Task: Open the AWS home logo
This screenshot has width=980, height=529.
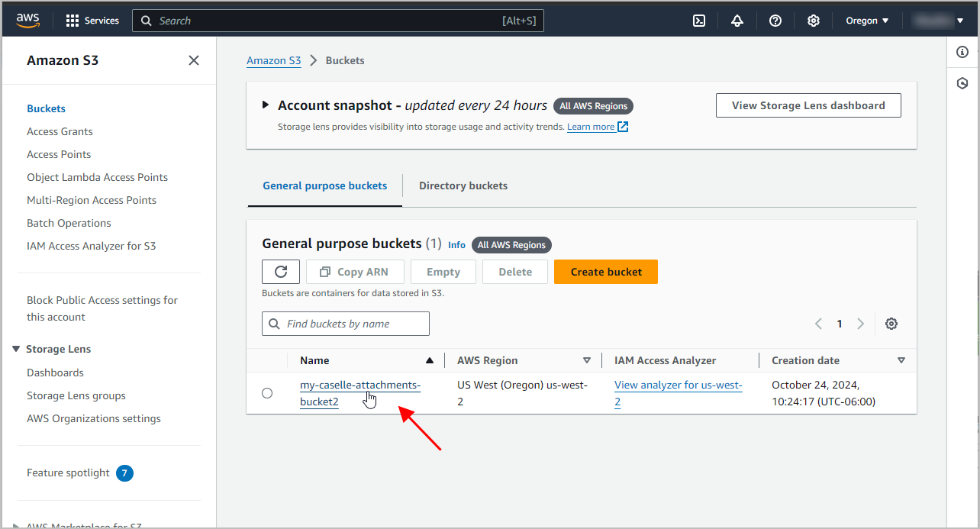Action: click(28, 21)
